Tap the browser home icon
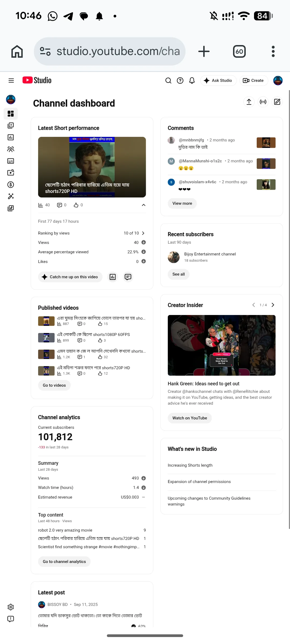Image resolution: width=290 pixels, height=644 pixels. pos(17,51)
